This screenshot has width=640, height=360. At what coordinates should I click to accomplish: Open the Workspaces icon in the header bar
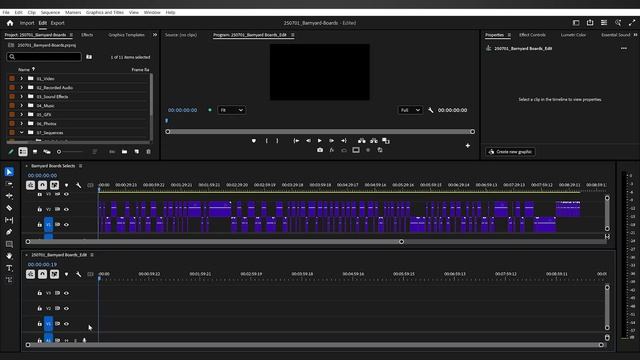tap(576, 23)
